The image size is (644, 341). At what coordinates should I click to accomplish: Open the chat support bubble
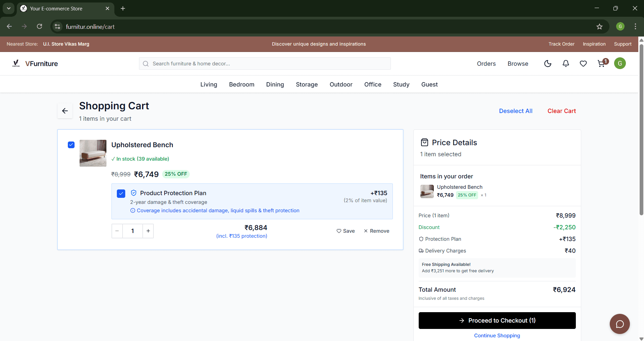[619, 324]
